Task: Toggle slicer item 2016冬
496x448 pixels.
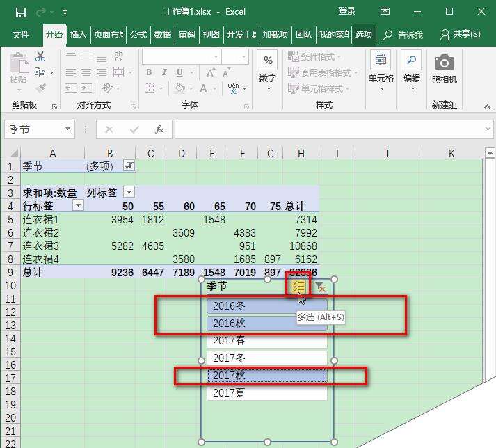Action: pyautogui.click(x=267, y=305)
